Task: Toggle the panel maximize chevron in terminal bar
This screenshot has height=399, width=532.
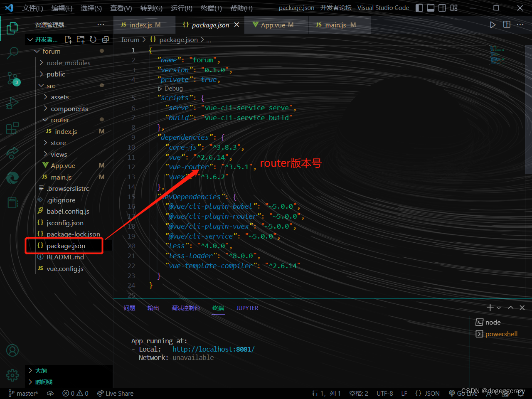Action: pos(510,308)
